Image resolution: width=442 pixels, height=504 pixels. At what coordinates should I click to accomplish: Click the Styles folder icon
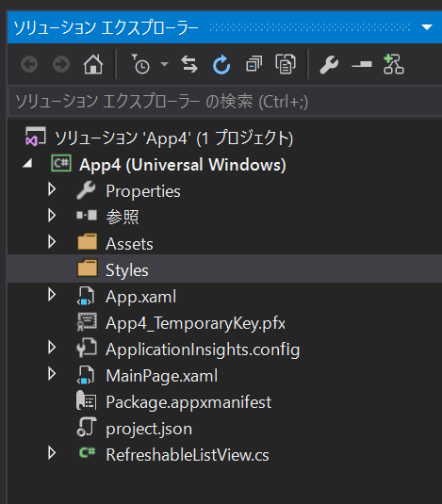pos(87,268)
